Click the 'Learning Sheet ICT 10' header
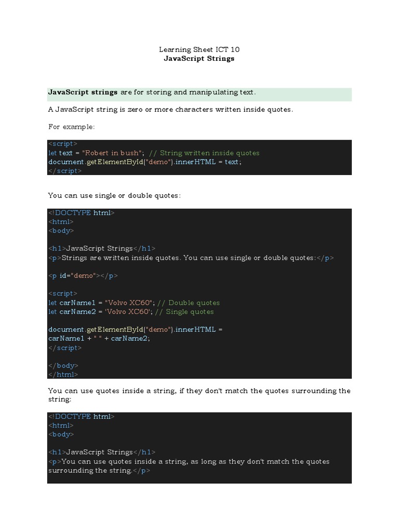This screenshot has height=532, width=399. (x=199, y=50)
